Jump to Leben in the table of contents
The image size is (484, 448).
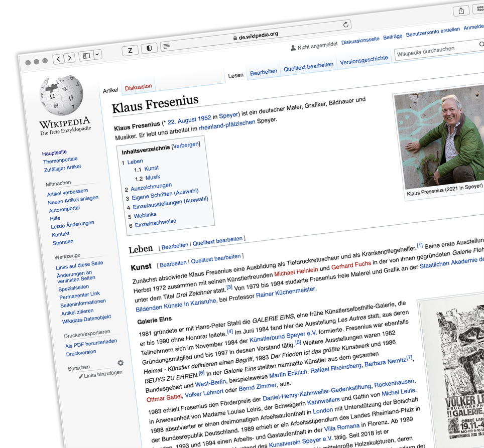click(135, 162)
